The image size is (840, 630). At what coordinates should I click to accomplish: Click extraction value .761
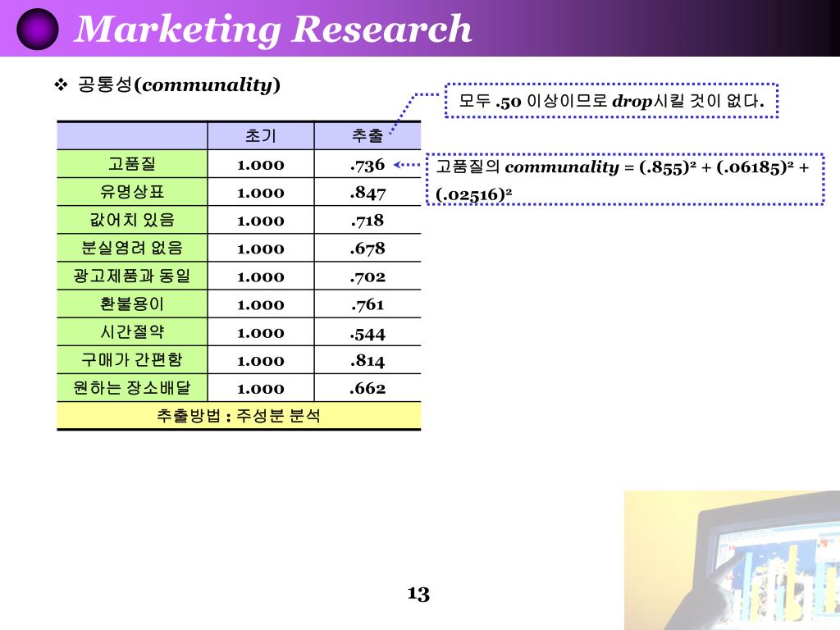coord(367,305)
